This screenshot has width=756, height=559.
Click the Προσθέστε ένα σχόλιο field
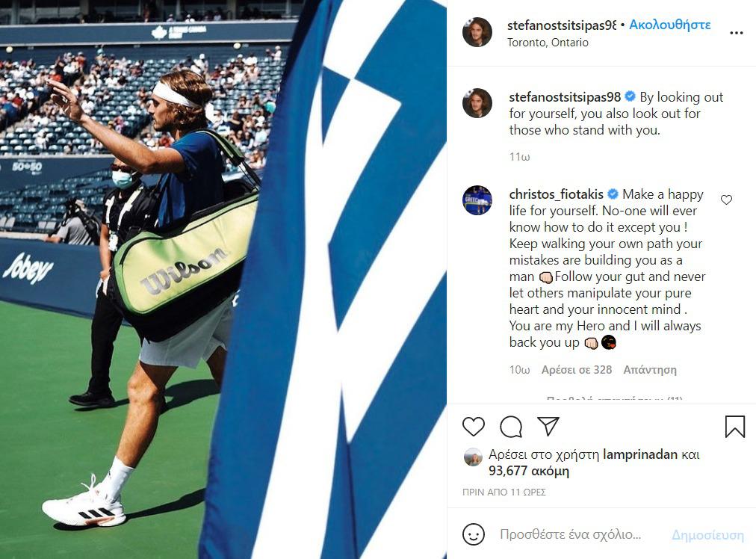click(571, 534)
